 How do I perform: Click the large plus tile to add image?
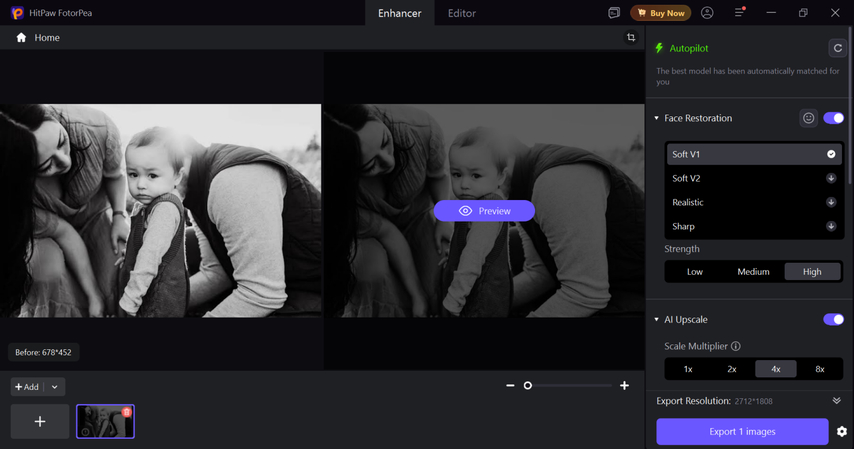pyautogui.click(x=40, y=421)
